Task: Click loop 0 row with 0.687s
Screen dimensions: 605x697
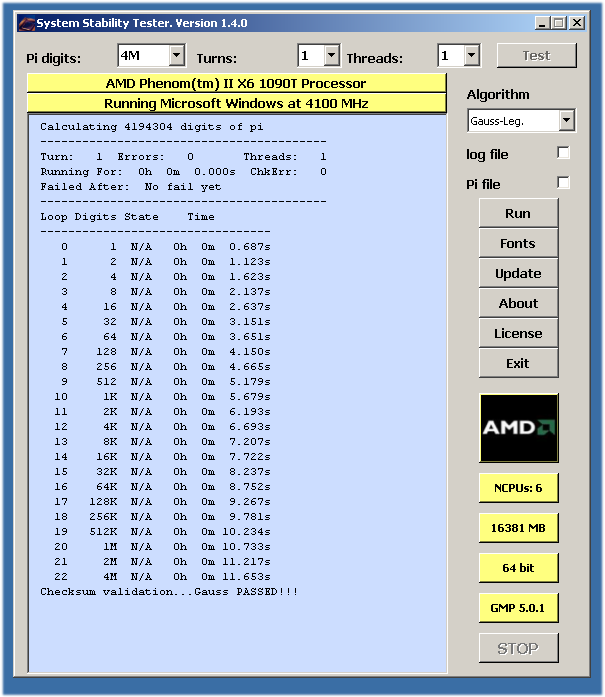Action: [x=166, y=247]
